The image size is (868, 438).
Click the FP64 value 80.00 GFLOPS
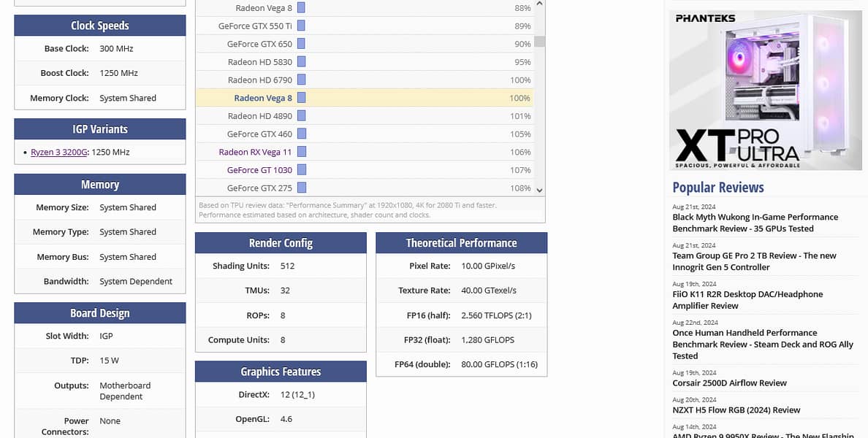tap(499, 364)
